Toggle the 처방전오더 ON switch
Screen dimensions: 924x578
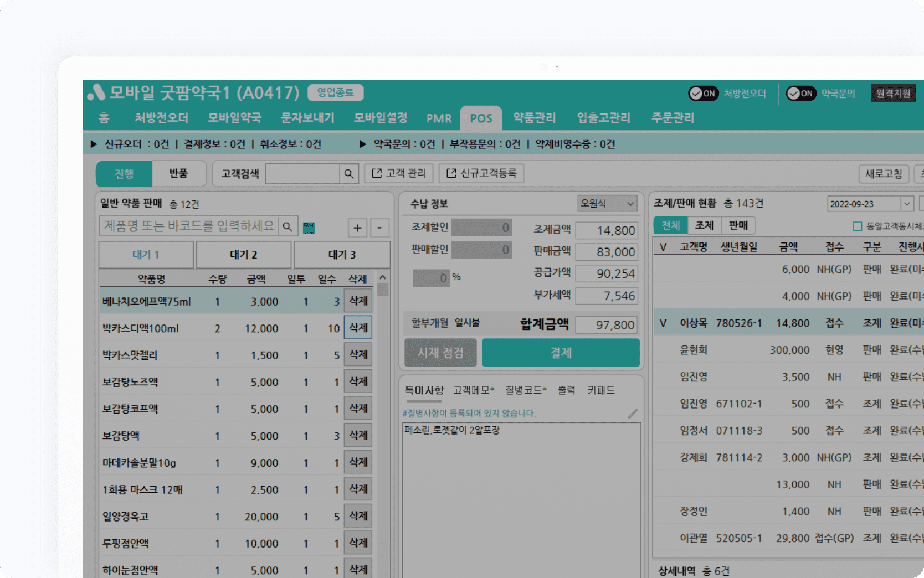tap(703, 94)
